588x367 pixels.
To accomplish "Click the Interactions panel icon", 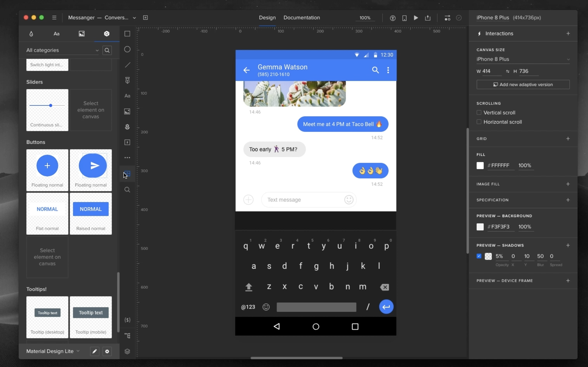I will pyautogui.click(x=479, y=33).
